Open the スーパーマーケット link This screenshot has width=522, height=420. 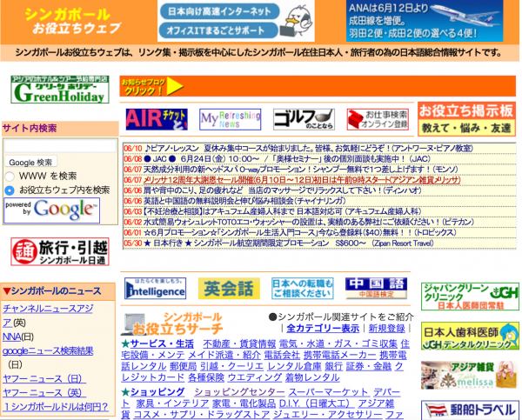[329, 391]
